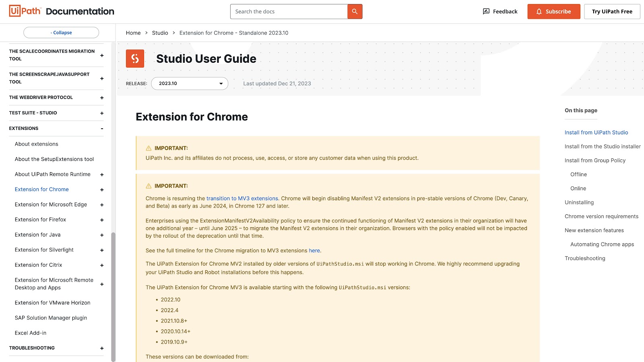The width and height of the screenshot is (644, 362).
Task: Expand the TROUBLESHOOTING sidebar section
Action: point(101,348)
